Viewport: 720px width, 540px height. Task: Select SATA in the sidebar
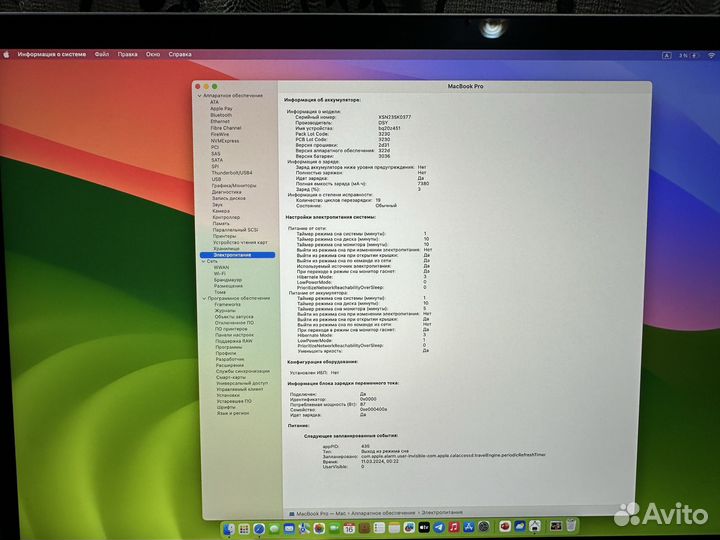point(217,160)
